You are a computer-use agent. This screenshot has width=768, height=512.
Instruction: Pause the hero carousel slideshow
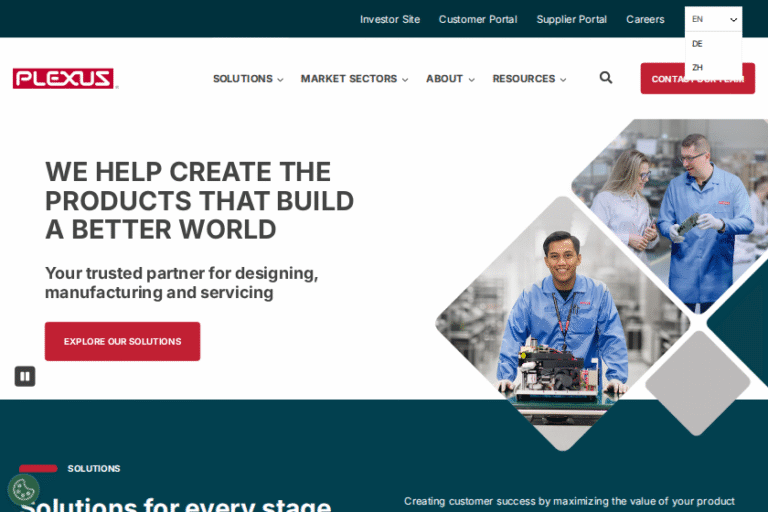(x=25, y=376)
